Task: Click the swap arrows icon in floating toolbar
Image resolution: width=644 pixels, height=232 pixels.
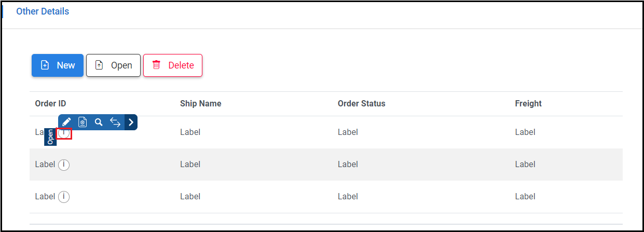Action: pos(115,122)
